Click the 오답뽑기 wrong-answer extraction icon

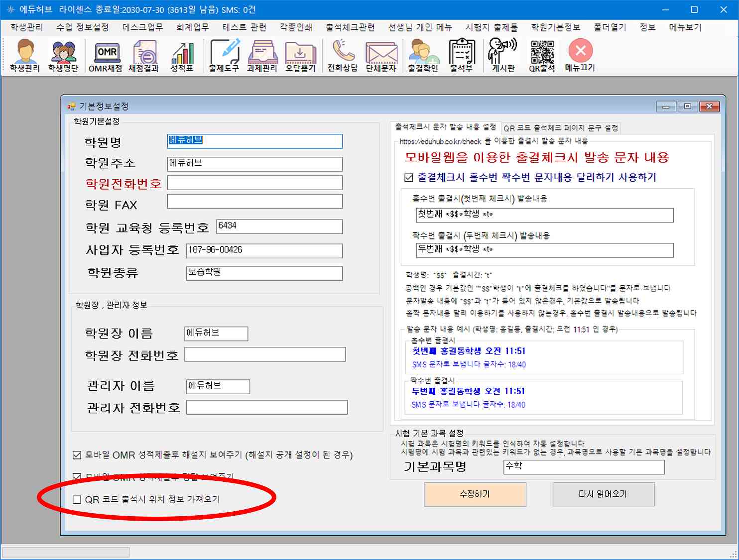(x=301, y=56)
